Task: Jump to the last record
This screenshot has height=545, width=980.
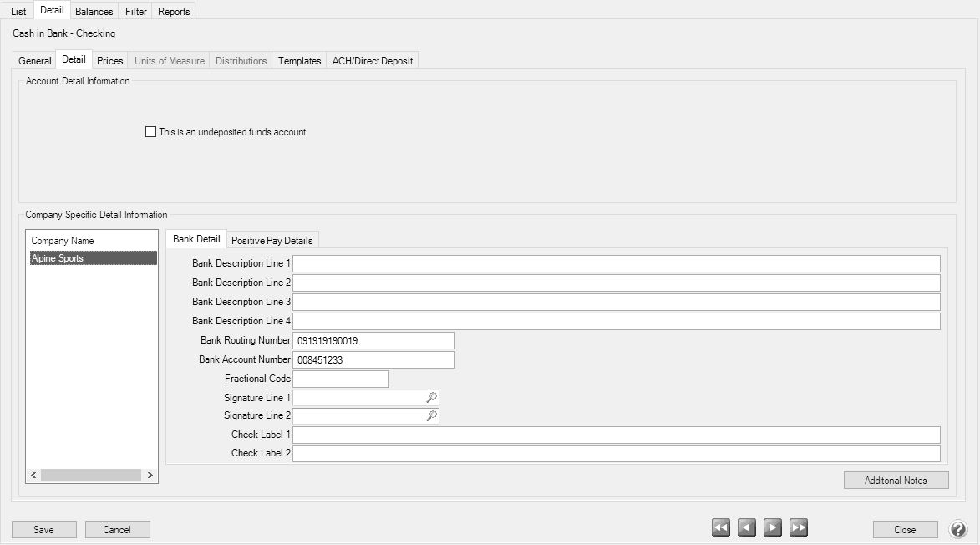Action: coord(798,527)
